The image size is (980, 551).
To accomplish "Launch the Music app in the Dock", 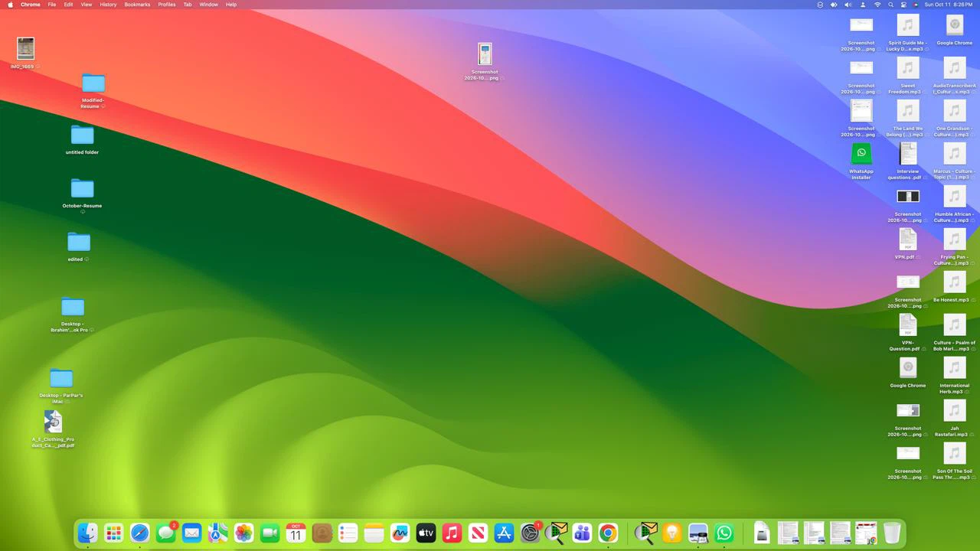I will (452, 533).
